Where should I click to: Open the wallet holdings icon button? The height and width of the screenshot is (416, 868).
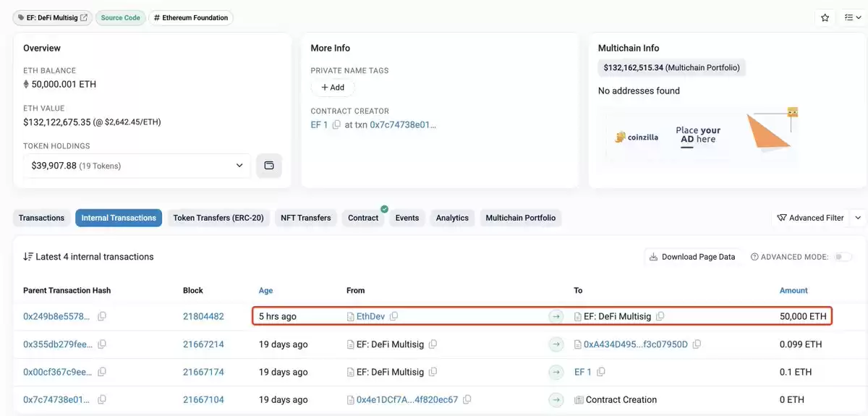269,166
